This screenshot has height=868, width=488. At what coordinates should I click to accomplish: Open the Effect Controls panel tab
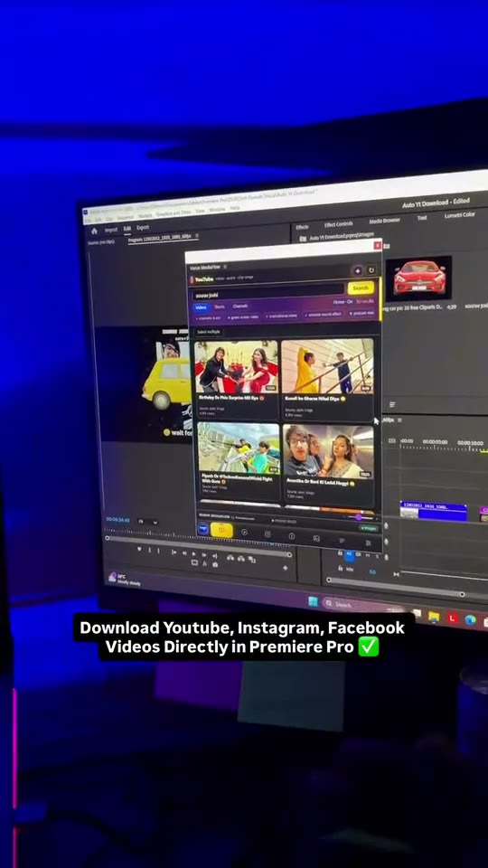(x=339, y=224)
